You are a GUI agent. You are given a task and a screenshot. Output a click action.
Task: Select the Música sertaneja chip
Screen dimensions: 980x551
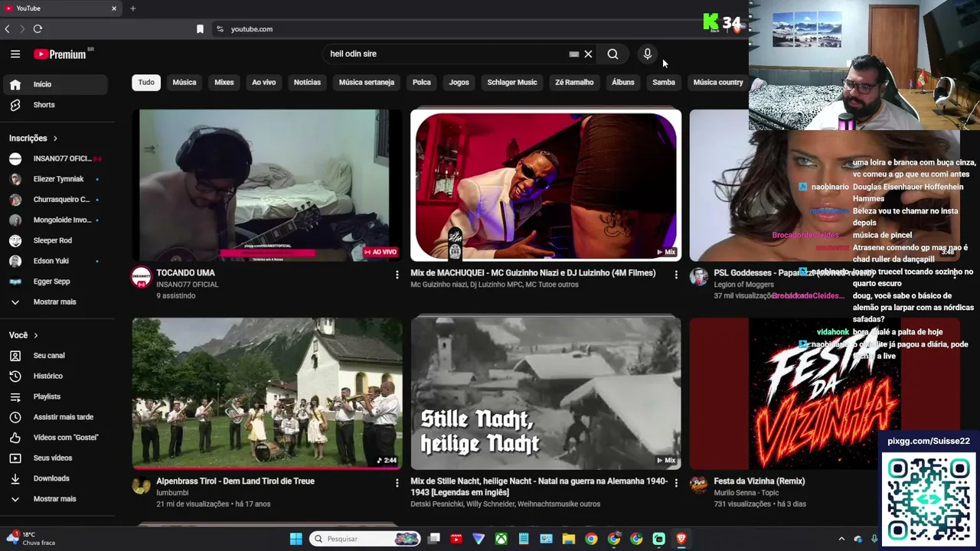[x=367, y=83]
